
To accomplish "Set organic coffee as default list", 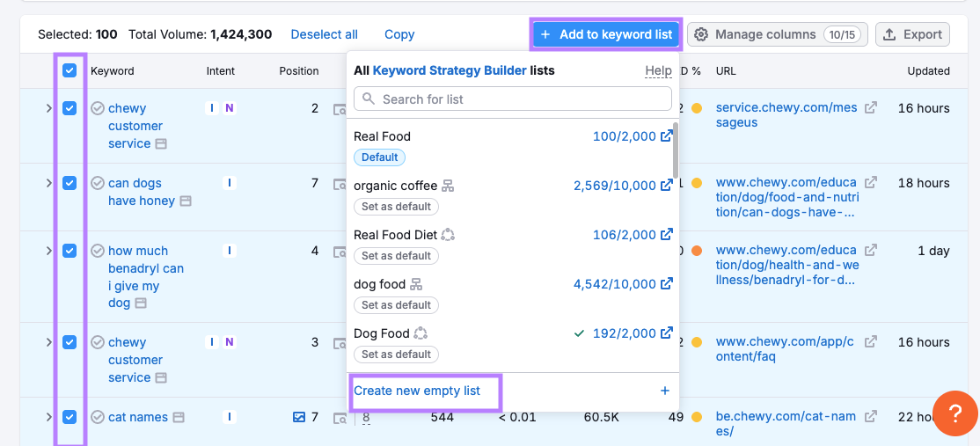I will (396, 206).
